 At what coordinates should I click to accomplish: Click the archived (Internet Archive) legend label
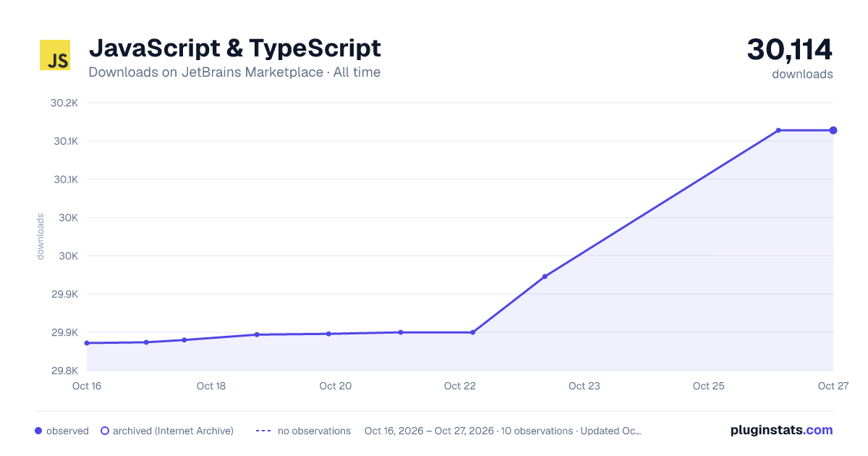[x=173, y=431]
